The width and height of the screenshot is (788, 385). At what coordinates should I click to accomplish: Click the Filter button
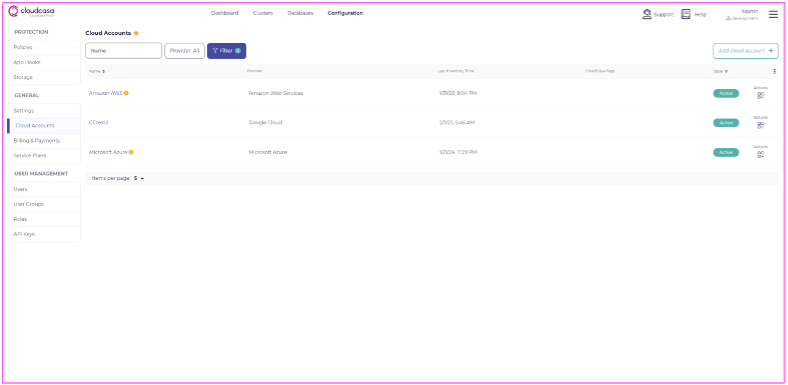coord(227,51)
